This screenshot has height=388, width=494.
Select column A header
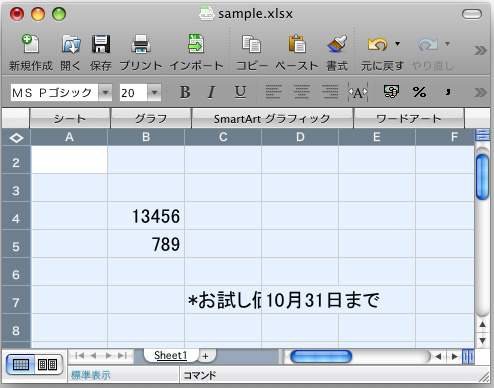pos(69,137)
